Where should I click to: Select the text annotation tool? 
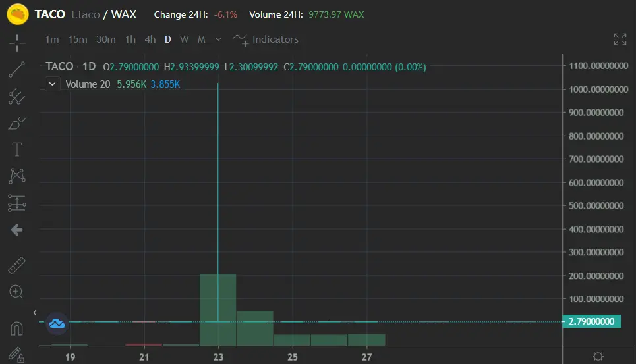(16, 149)
